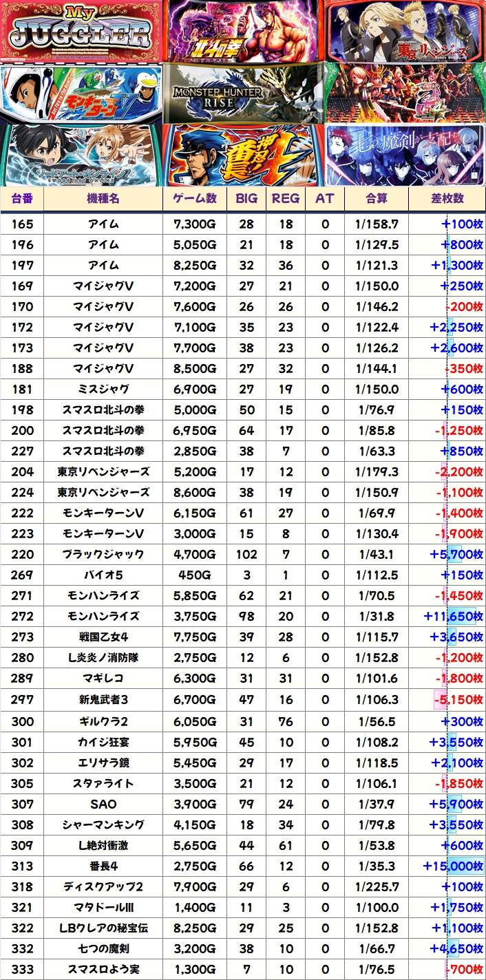This screenshot has width=486, height=980.
Task: Click the BIG column header
Action: point(246,199)
